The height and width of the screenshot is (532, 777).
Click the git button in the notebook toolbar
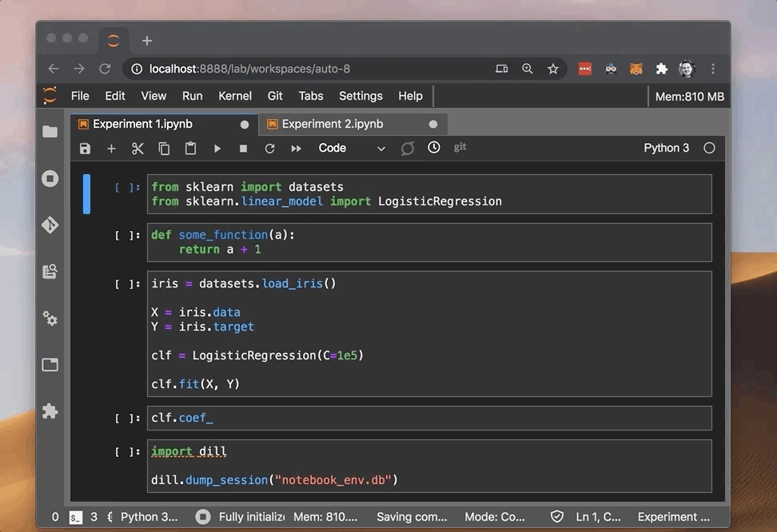click(x=460, y=148)
